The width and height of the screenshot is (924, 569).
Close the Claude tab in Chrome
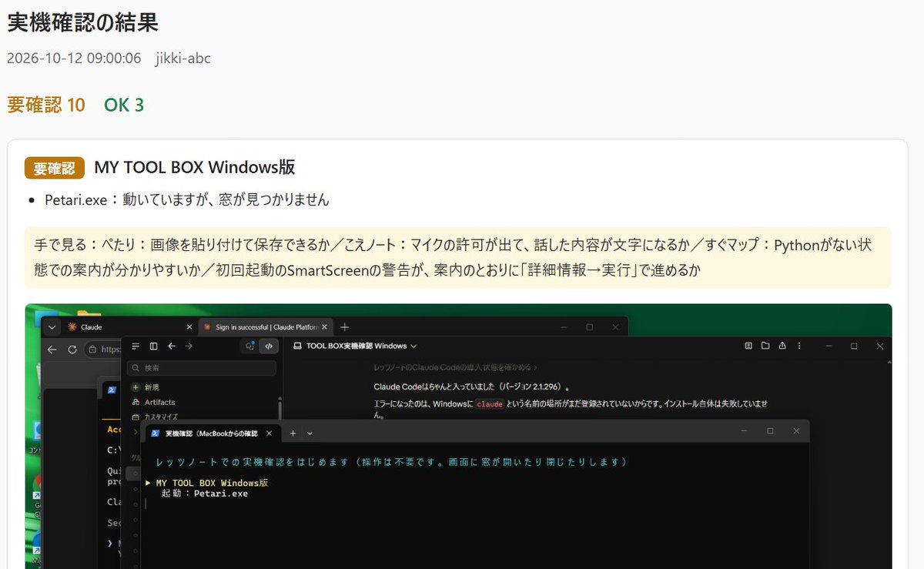point(189,327)
